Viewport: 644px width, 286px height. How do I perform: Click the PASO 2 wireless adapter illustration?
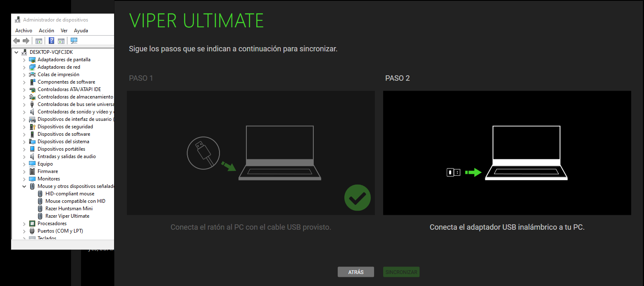pos(507,153)
